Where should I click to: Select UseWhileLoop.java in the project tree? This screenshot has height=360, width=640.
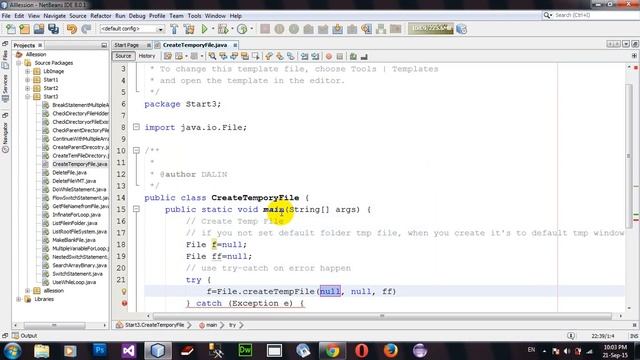pos(74,282)
